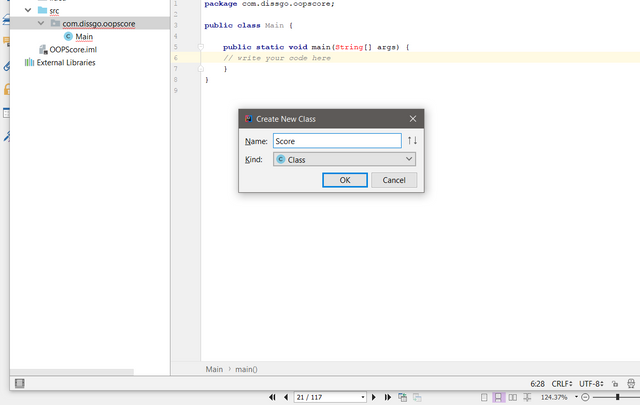Go to last page in PDF viewer

[387, 397]
